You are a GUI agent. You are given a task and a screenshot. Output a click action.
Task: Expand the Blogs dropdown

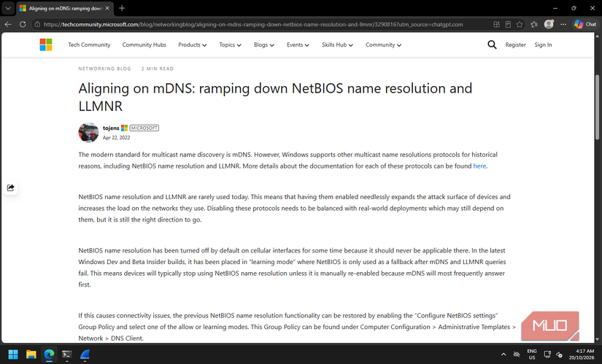tap(263, 44)
